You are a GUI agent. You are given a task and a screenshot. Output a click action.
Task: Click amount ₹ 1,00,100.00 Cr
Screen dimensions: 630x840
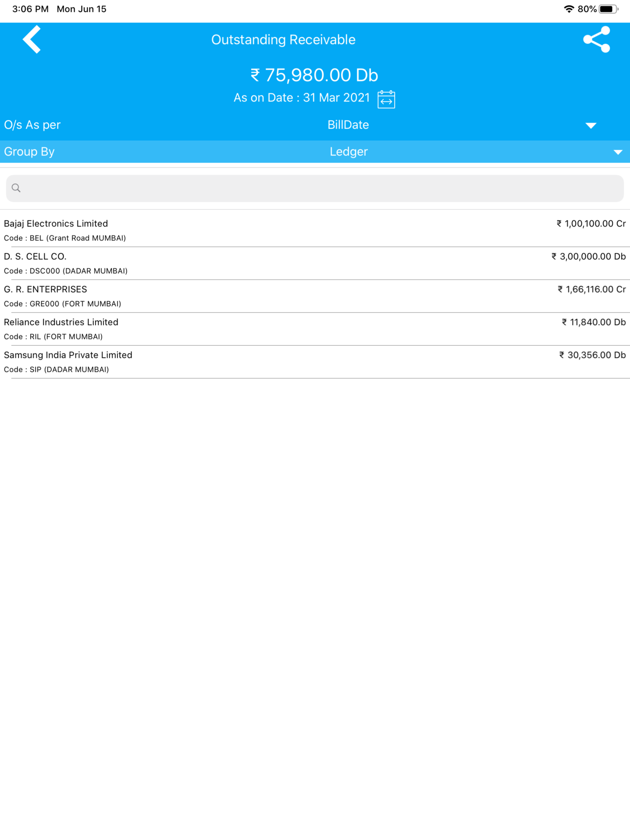[x=591, y=224]
